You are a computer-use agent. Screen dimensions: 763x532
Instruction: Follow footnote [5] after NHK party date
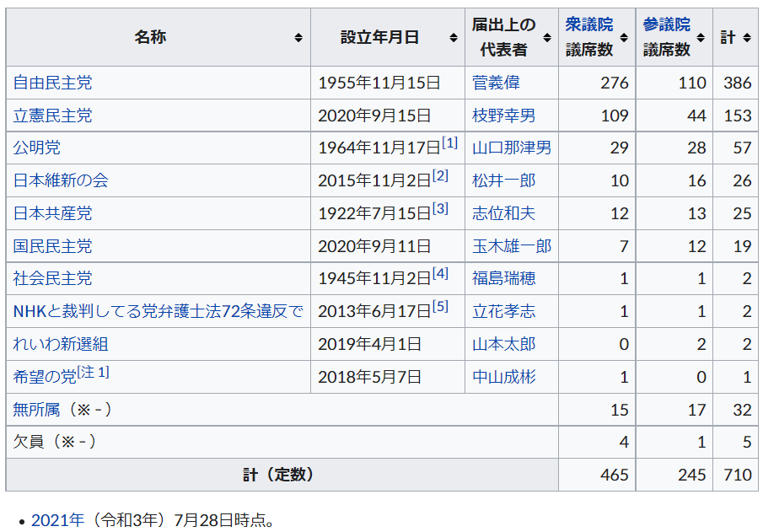click(x=440, y=306)
